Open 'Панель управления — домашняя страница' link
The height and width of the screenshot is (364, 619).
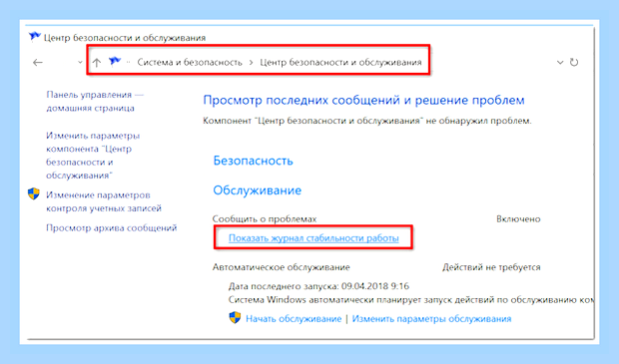pos(95,102)
